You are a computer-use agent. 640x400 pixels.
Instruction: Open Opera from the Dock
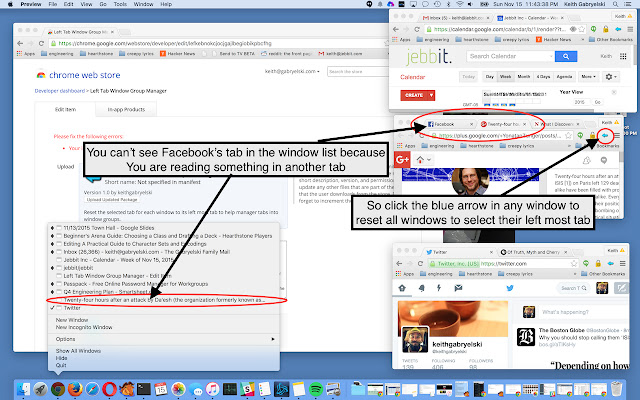[109, 389]
